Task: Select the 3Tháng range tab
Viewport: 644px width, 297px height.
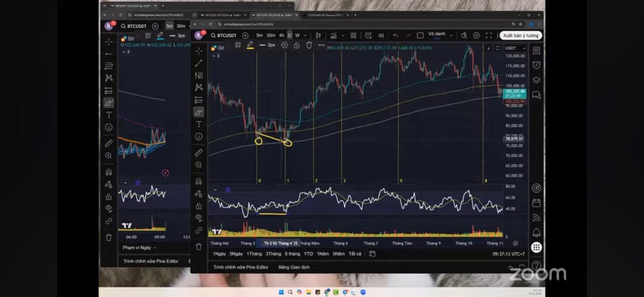Action: coord(273,254)
